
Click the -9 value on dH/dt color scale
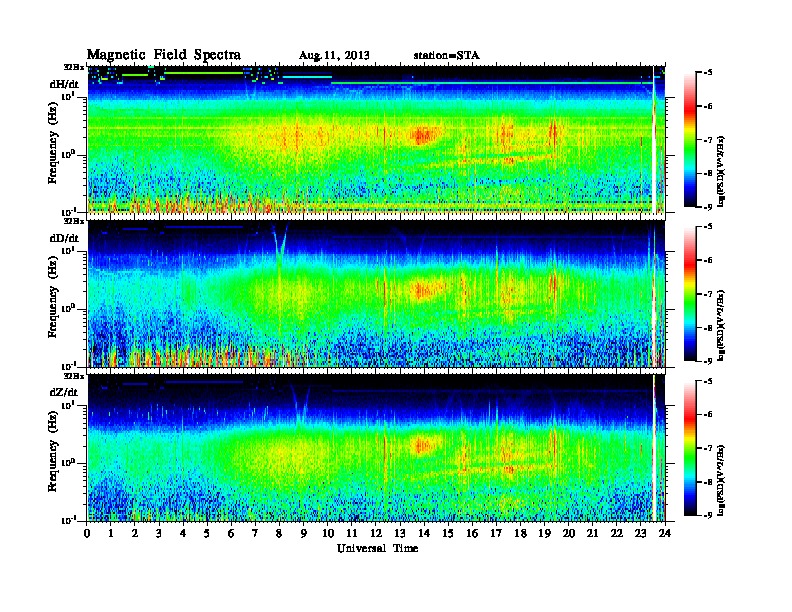(x=707, y=207)
